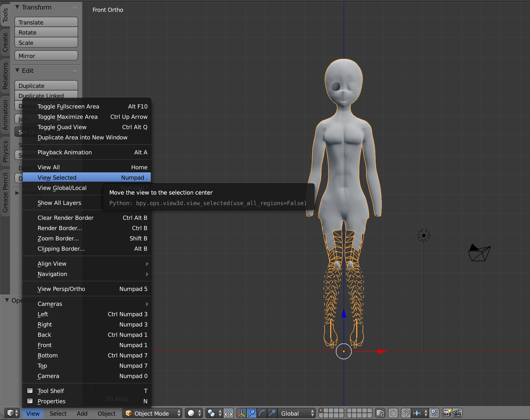The image size is (530, 420).
Task: Open the viewport shading sphere selector
Action: [194, 413]
